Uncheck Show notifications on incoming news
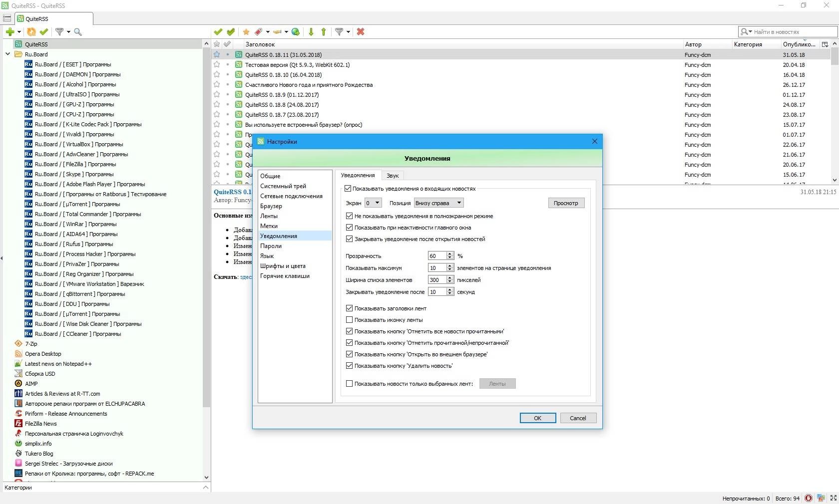 click(348, 189)
